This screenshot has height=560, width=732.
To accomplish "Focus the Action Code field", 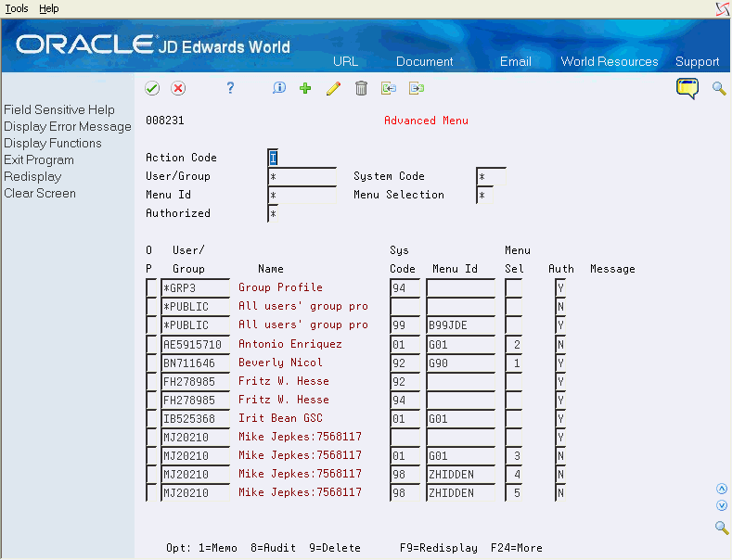I will click(274, 158).
